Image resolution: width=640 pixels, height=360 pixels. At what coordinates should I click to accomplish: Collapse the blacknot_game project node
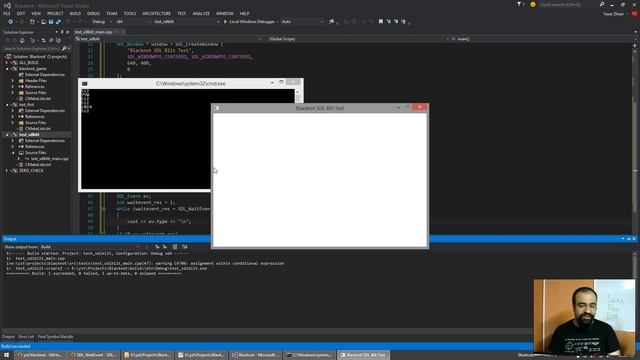[7, 69]
